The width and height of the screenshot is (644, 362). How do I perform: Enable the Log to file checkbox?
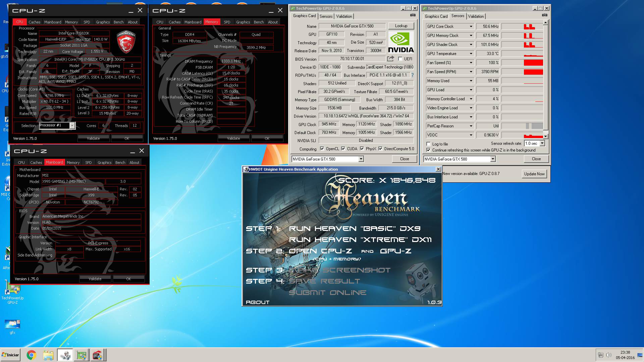tap(428, 144)
